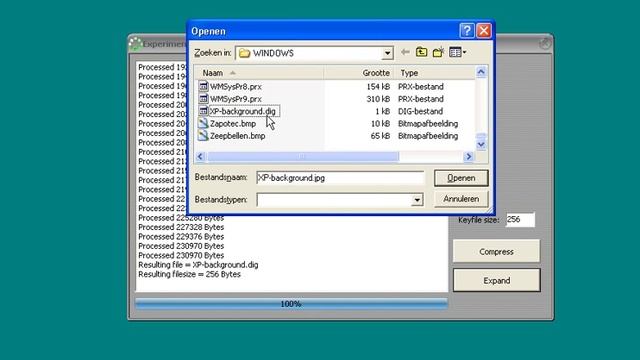The width and height of the screenshot is (640, 360).
Task: Click the WMSysPr8.prx file icon
Action: (x=203, y=86)
